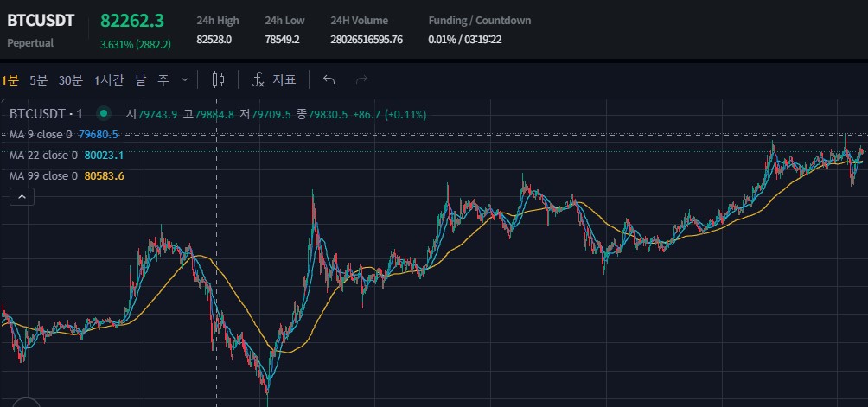This screenshot has width=868, height=407.
Task: Click the low value 저79709.5 in legend
Action: [x=265, y=114]
